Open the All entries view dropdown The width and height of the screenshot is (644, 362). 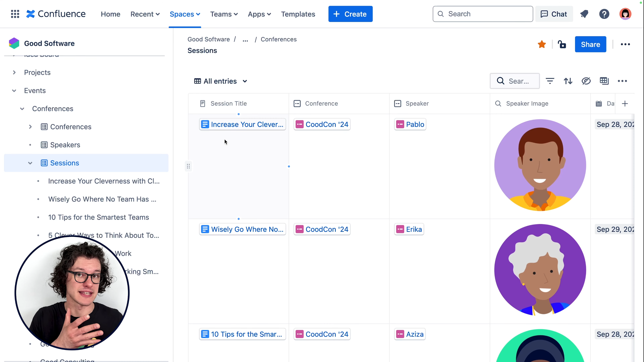point(220,81)
